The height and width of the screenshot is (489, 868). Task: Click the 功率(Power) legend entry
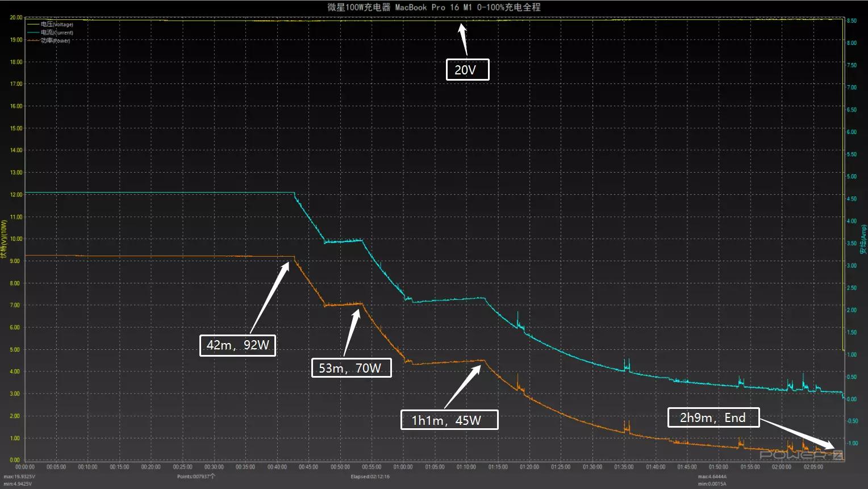[x=56, y=40]
